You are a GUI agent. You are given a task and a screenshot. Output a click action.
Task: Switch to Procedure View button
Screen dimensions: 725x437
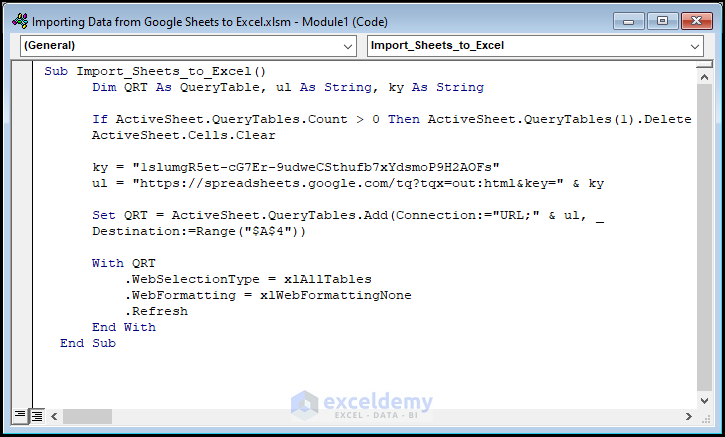[x=20, y=415]
